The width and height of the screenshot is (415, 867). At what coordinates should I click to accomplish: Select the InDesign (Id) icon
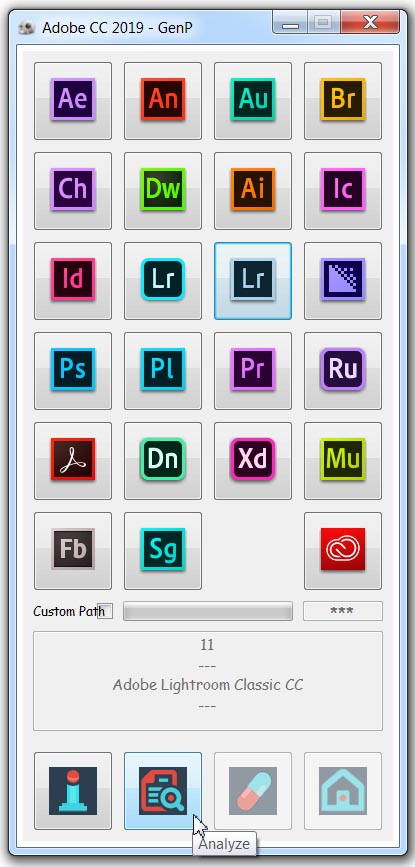pos(73,281)
